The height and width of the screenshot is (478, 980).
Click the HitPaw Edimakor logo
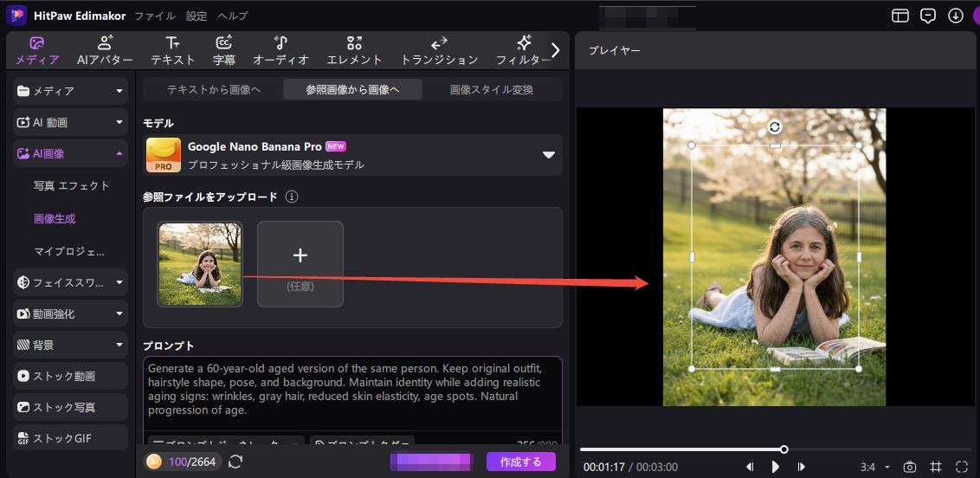(16, 15)
